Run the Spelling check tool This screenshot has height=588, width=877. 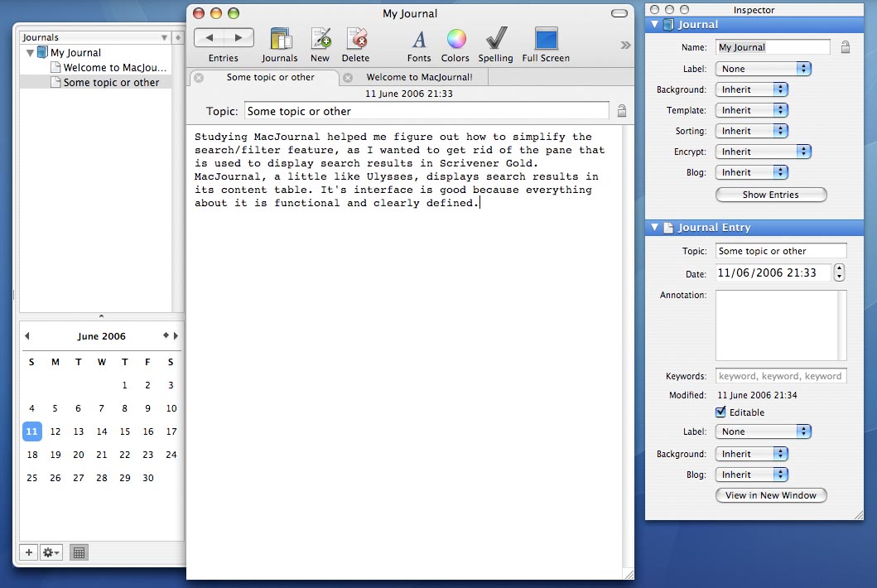(495, 39)
